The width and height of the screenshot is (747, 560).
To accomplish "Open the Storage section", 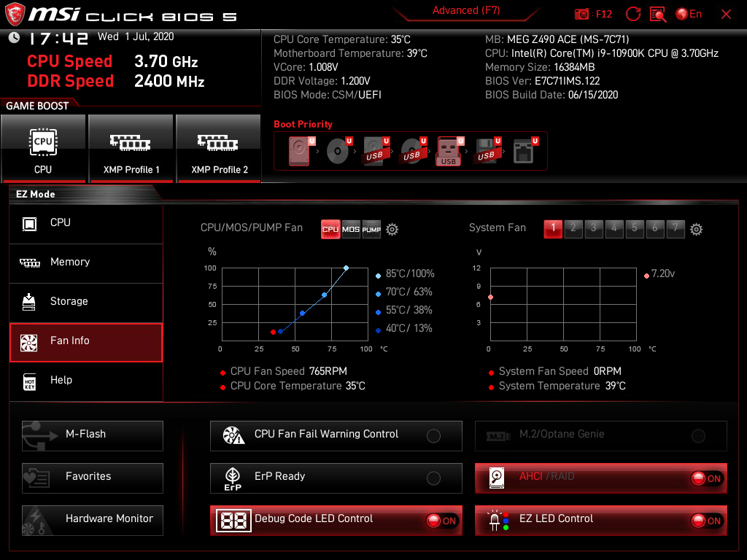I will [86, 302].
